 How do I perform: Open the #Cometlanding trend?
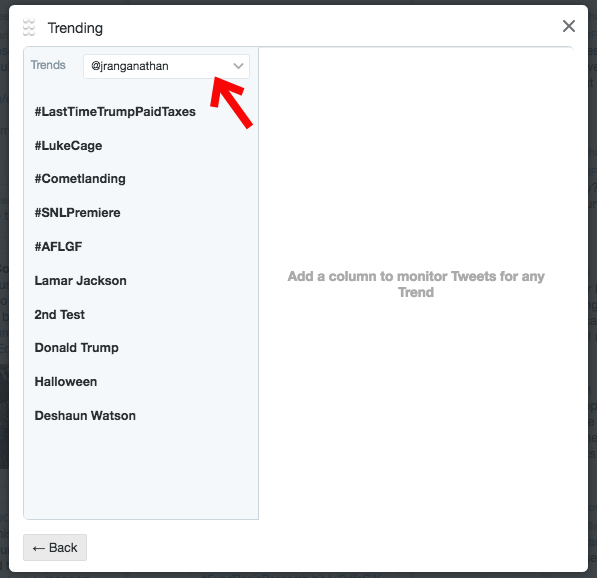coord(80,179)
